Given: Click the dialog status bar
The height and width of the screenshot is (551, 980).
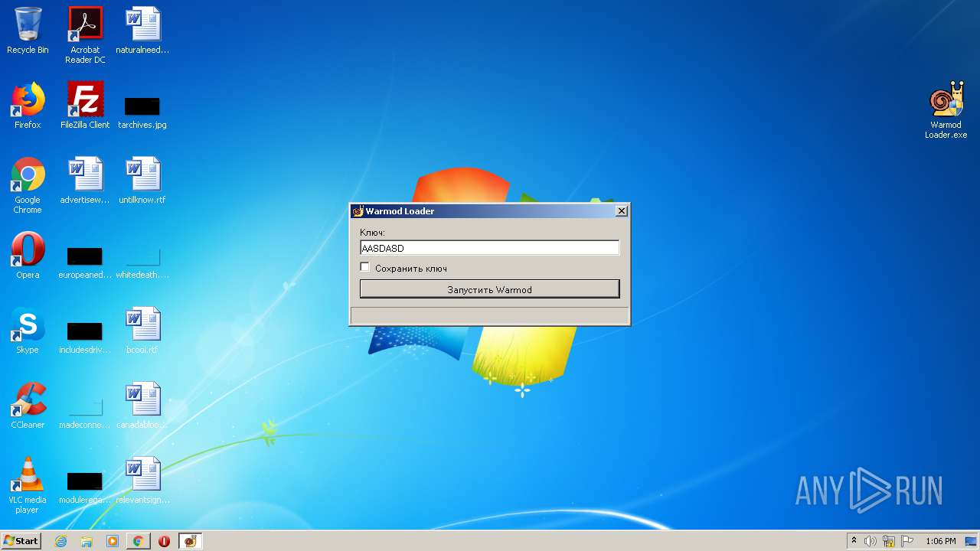Looking at the screenshot, I should tap(489, 315).
